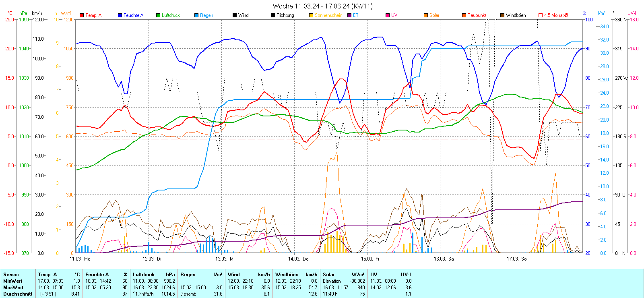Select the '11.03. Mo' date label

[80, 259]
